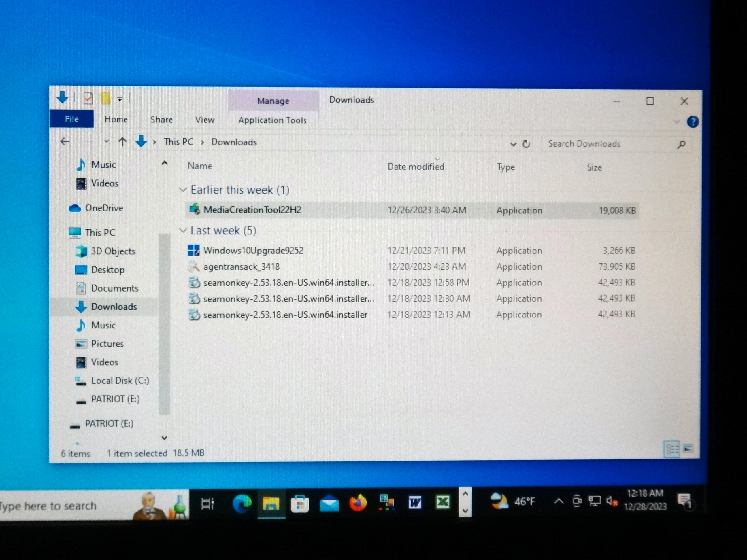Select seamonkey installer dated 12:30 AM

click(412, 298)
